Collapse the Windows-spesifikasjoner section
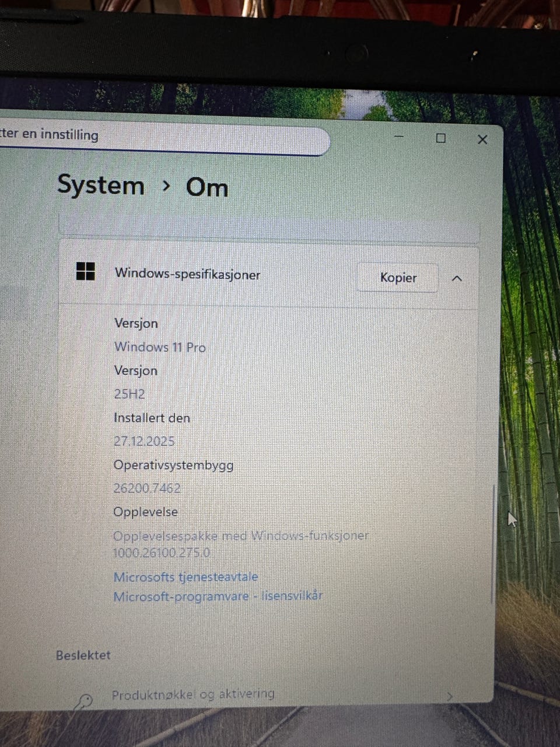The height and width of the screenshot is (747, 560). [x=457, y=279]
